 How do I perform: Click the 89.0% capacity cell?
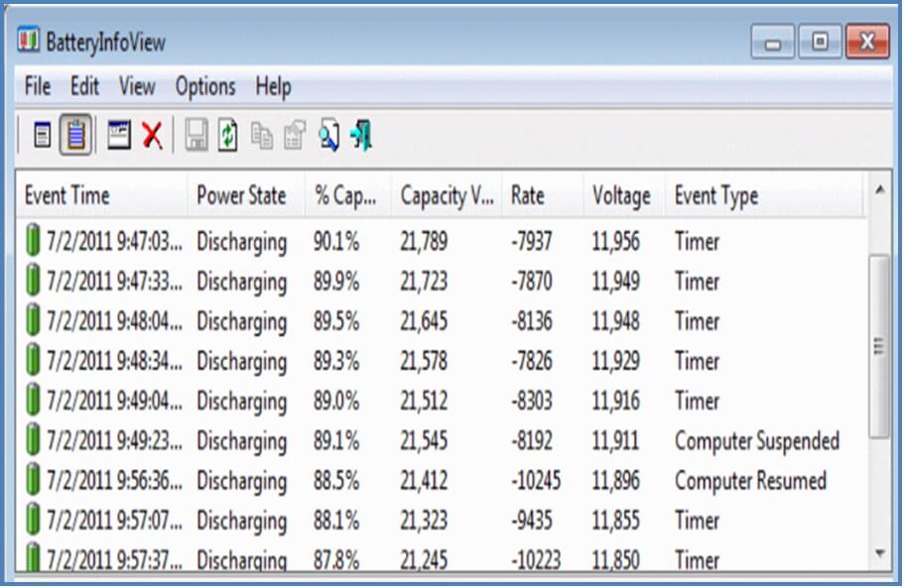coord(336,401)
